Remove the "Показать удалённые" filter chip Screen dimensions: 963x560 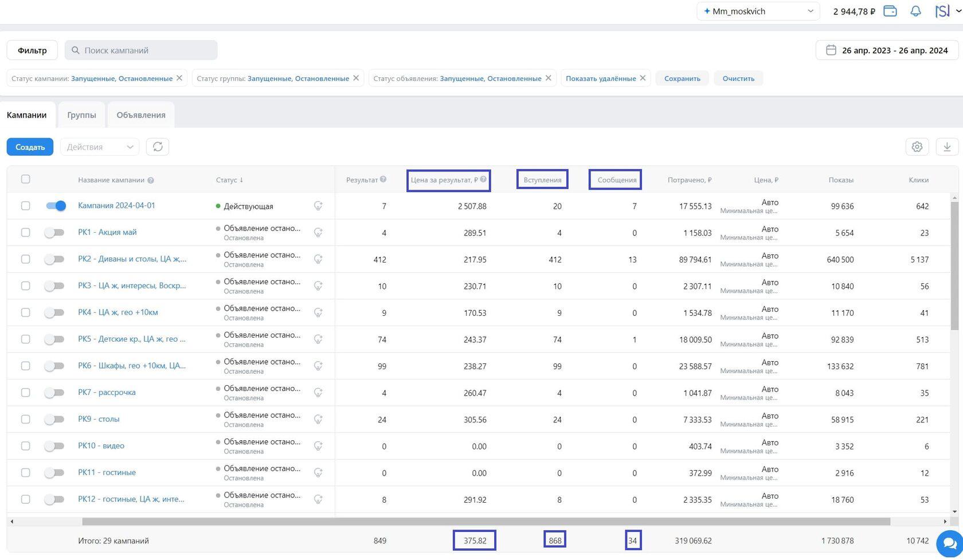click(x=643, y=78)
